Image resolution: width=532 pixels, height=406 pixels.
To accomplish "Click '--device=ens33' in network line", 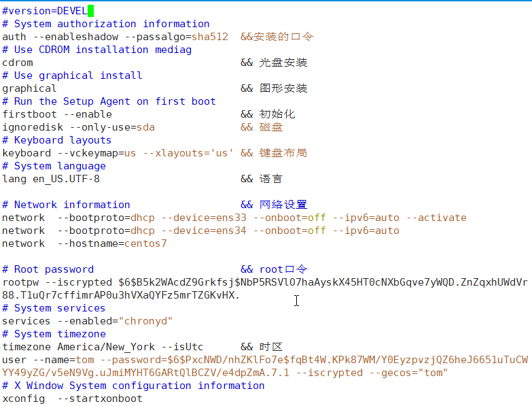I will 205,217.
